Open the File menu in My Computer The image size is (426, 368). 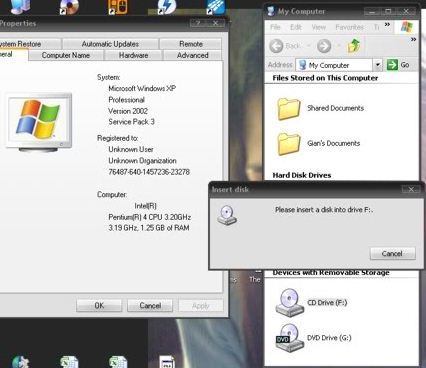pos(275,27)
